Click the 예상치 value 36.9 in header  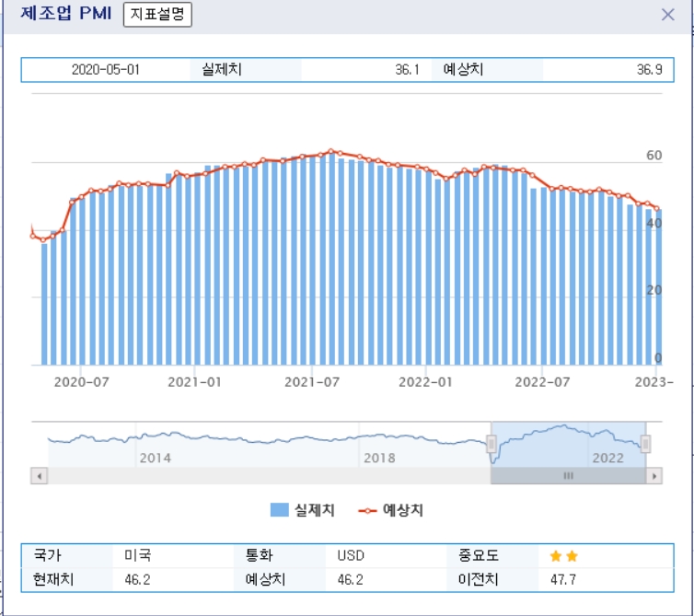coord(649,70)
